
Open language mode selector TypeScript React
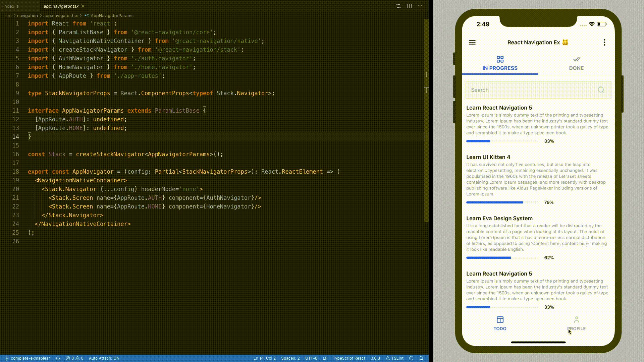(349, 358)
